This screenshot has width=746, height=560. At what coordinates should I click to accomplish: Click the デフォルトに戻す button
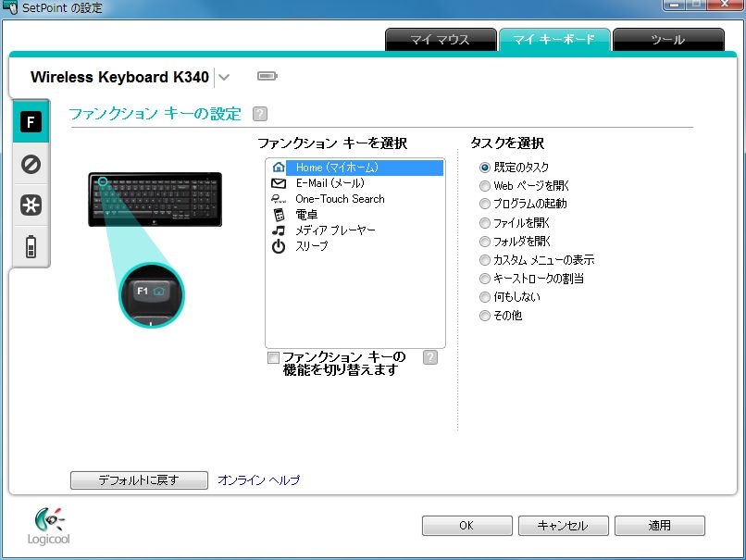click(x=139, y=480)
